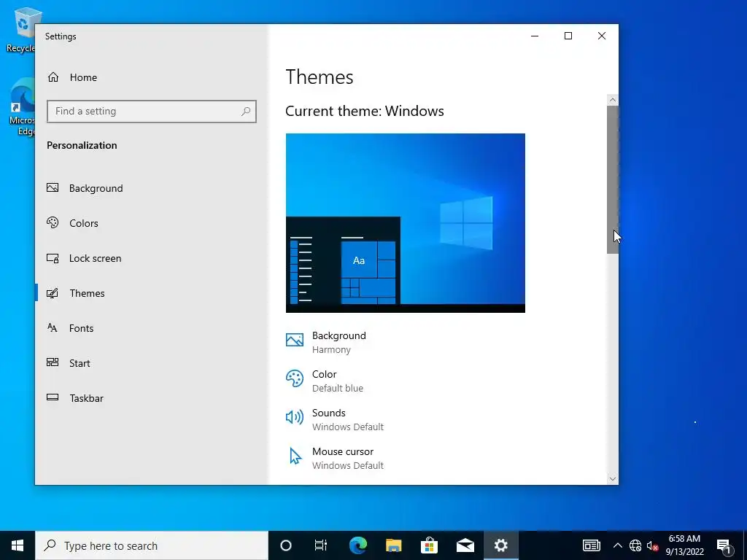The image size is (747, 560).
Task: Open the Windows Start menu
Action: click(x=18, y=545)
